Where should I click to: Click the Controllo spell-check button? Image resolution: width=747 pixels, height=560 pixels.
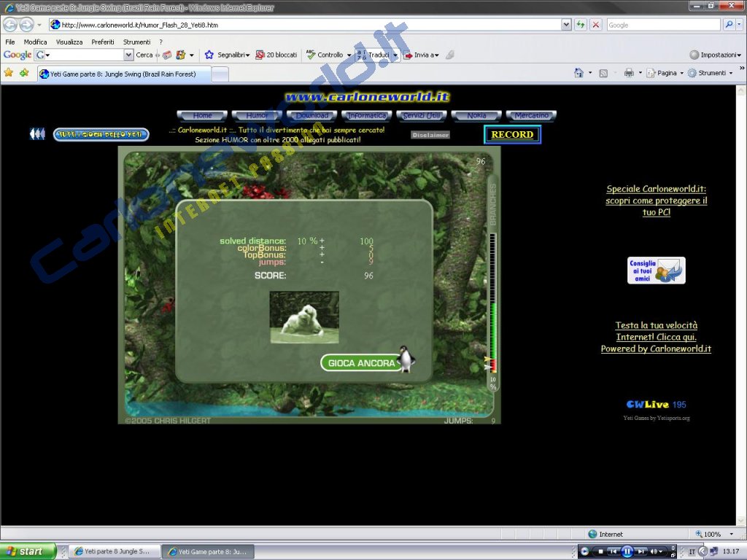[325, 55]
